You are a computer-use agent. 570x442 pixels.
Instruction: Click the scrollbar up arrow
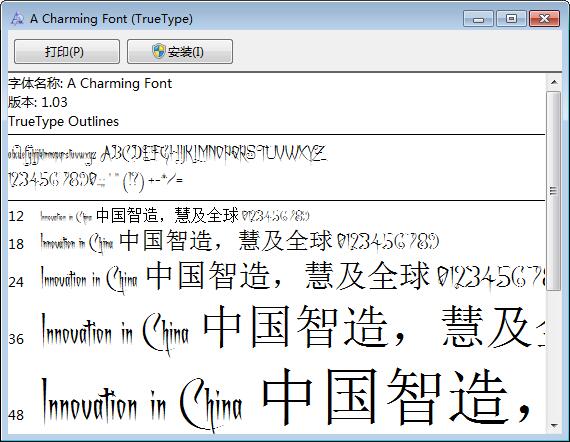point(554,82)
